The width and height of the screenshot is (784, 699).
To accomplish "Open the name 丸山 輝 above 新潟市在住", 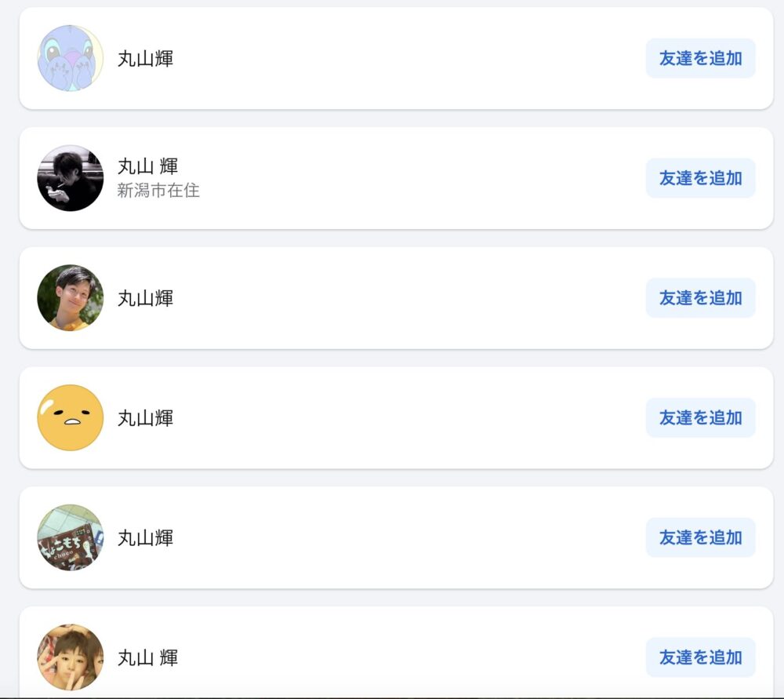I will (x=148, y=166).
